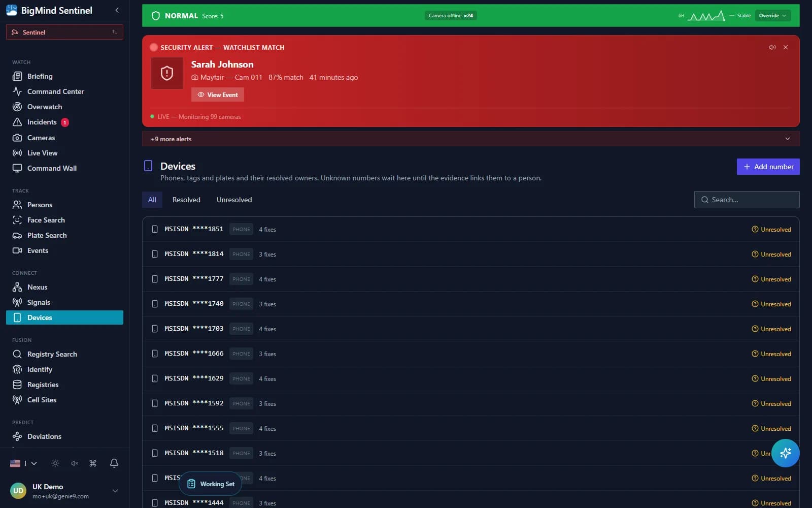
Task: Open the Working Set panel
Action: [211, 484]
